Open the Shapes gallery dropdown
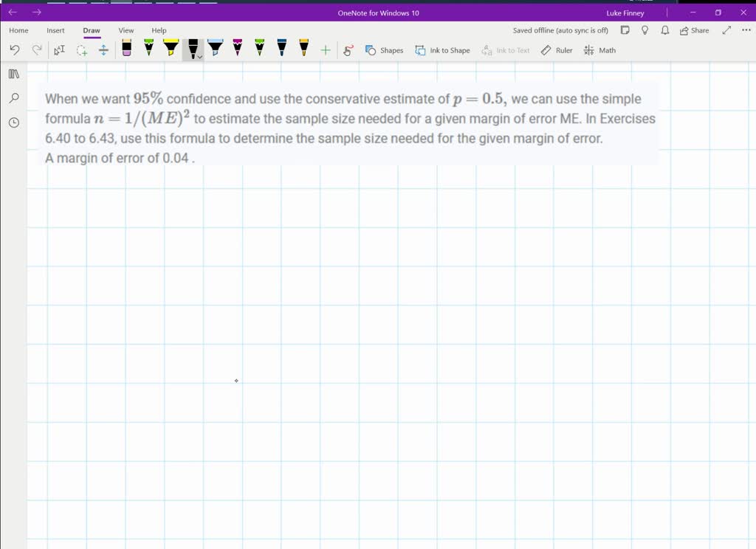 coord(384,50)
